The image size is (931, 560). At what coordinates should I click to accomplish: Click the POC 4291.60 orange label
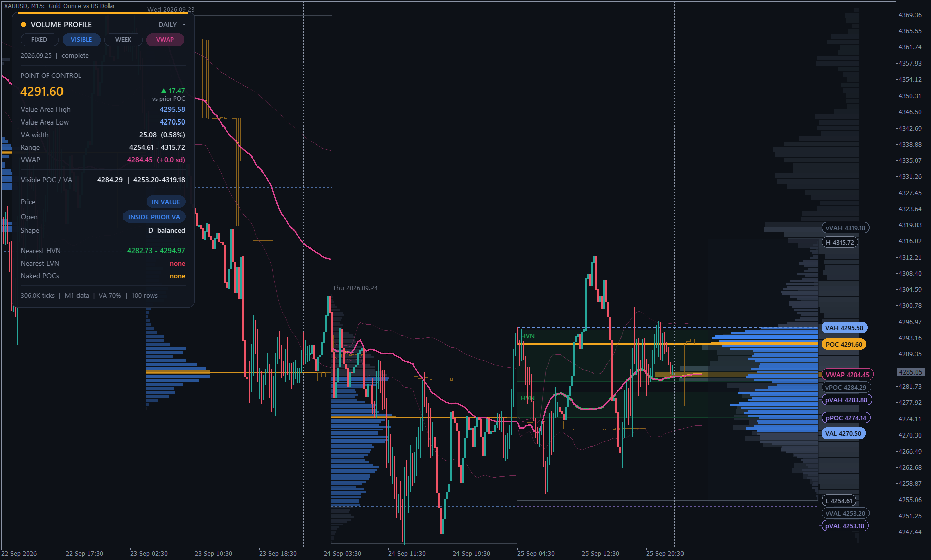point(844,345)
